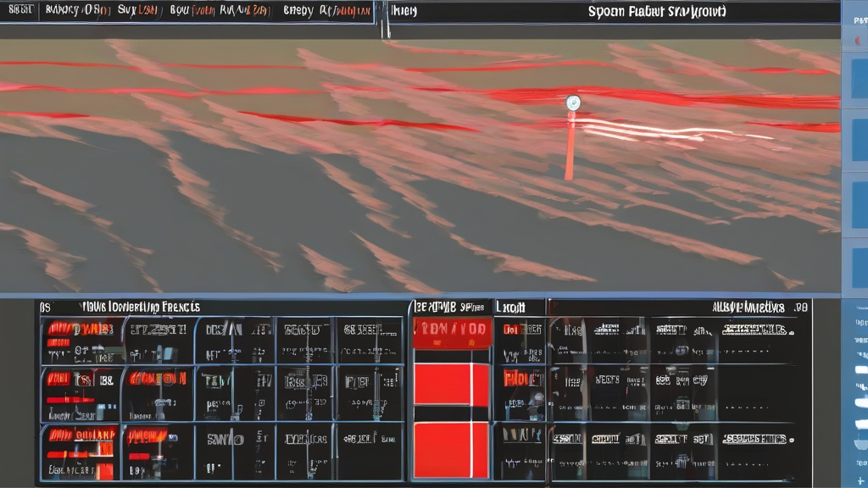Image resolution: width=868 pixels, height=488 pixels.
Task: Open the Bhopy tab in top bar
Action: coord(298,11)
